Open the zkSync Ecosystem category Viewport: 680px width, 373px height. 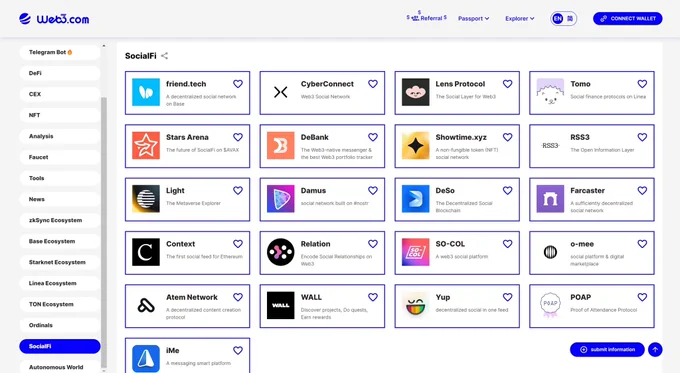[x=60, y=220]
